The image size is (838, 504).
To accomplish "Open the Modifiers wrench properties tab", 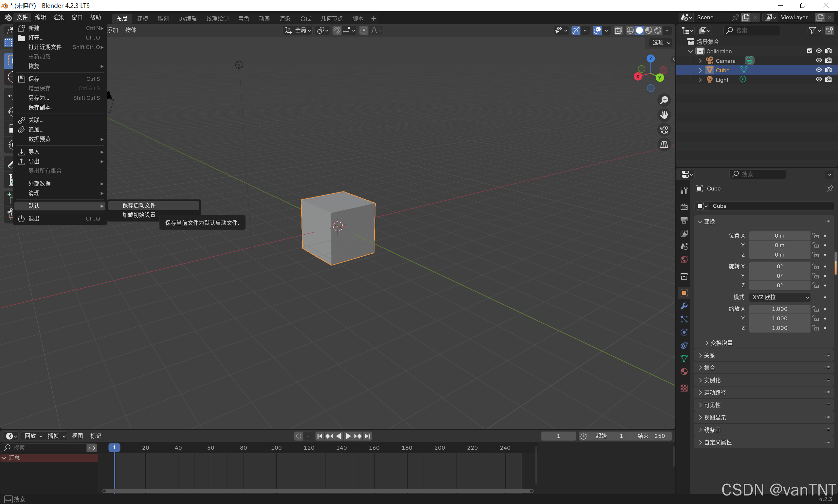I will pyautogui.click(x=684, y=306).
